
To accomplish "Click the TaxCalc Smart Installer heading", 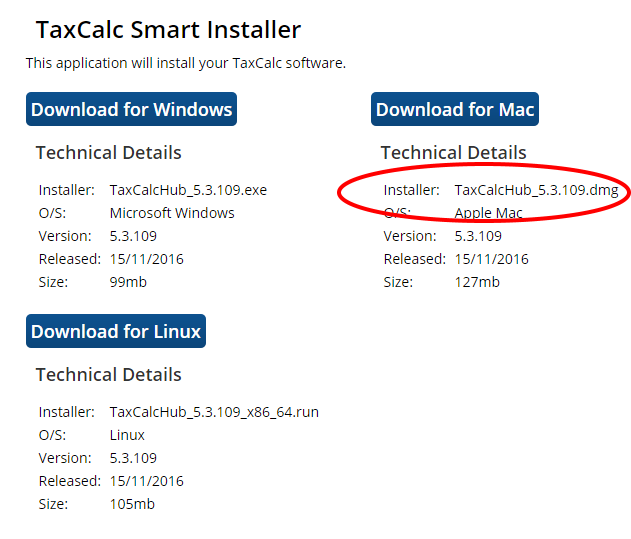I will (168, 30).
